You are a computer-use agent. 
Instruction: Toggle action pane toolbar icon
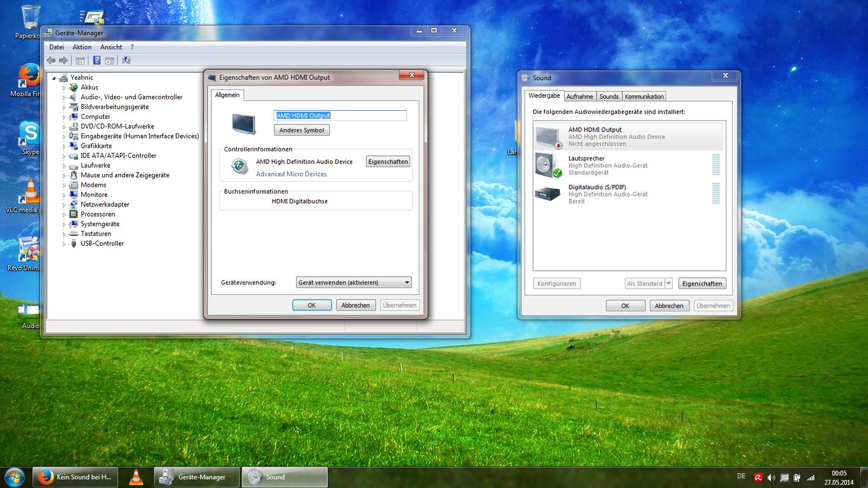(110, 60)
